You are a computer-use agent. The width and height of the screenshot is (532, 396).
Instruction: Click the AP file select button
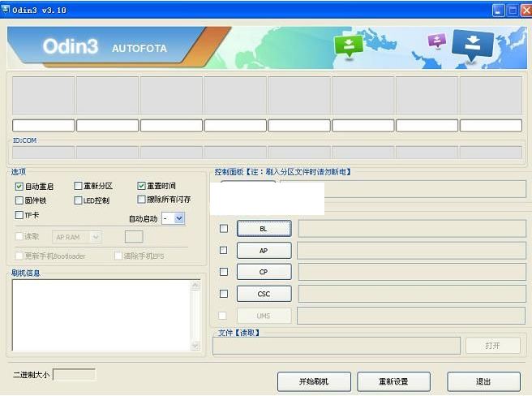(x=264, y=251)
